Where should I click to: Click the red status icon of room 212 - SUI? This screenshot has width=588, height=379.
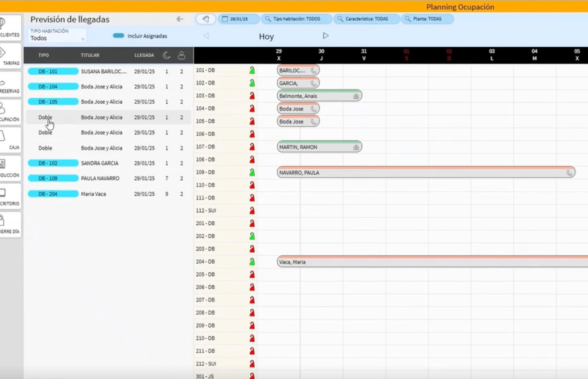[252, 364]
